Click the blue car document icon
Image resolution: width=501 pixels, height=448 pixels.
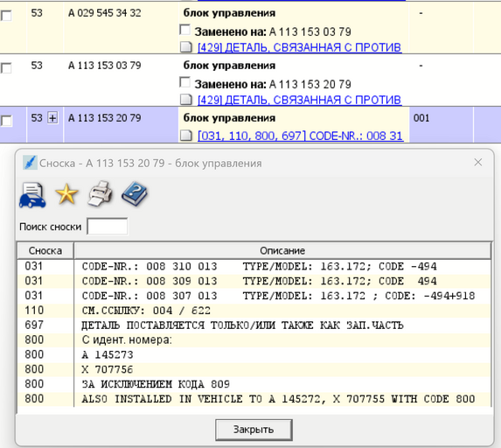tap(32, 195)
